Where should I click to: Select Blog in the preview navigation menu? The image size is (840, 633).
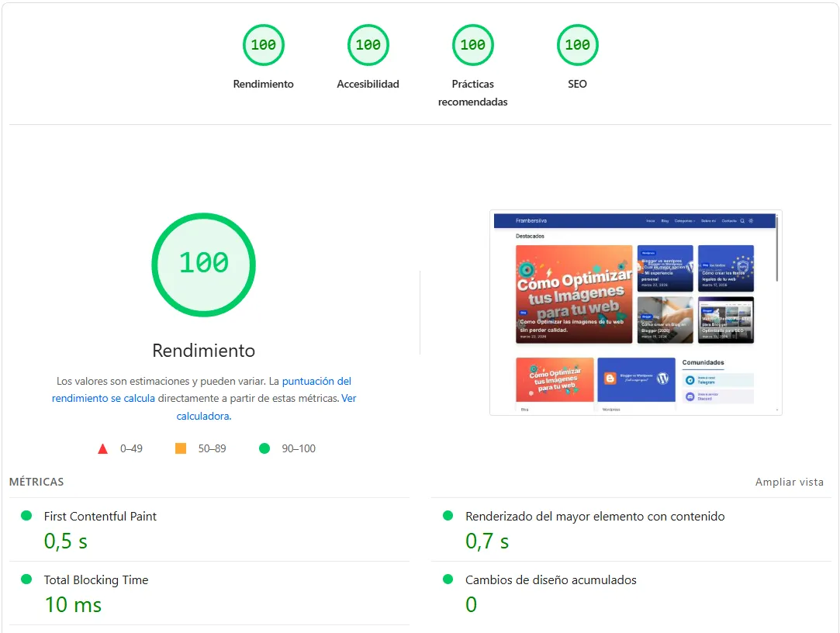coord(665,220)
